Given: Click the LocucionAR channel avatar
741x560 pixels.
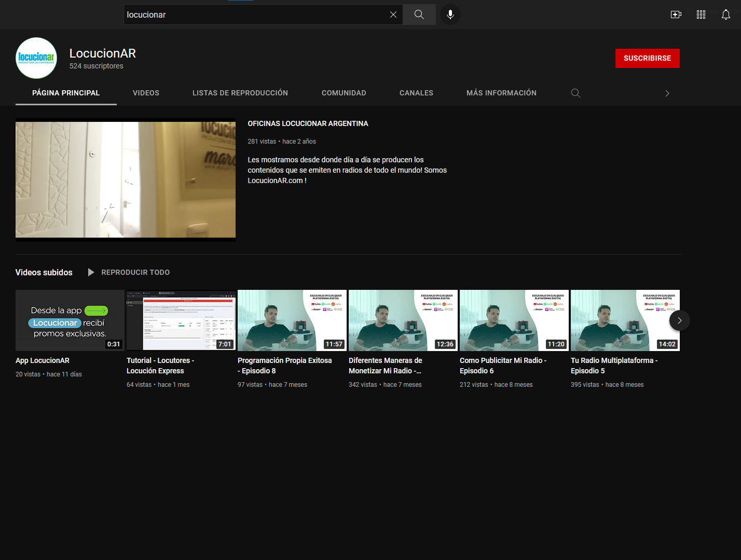Looking at the screenshot, I should click(36, 58).
